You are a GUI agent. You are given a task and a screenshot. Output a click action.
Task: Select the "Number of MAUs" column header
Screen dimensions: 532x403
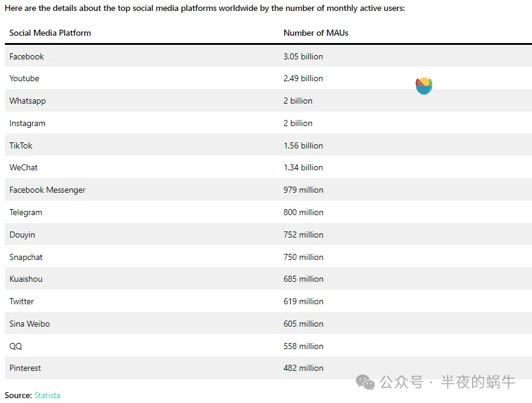316,33
